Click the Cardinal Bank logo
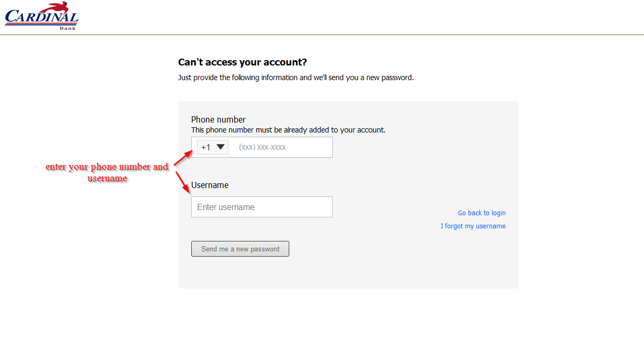Viewport: 644px width, 342px height. (x=41, y=16)
